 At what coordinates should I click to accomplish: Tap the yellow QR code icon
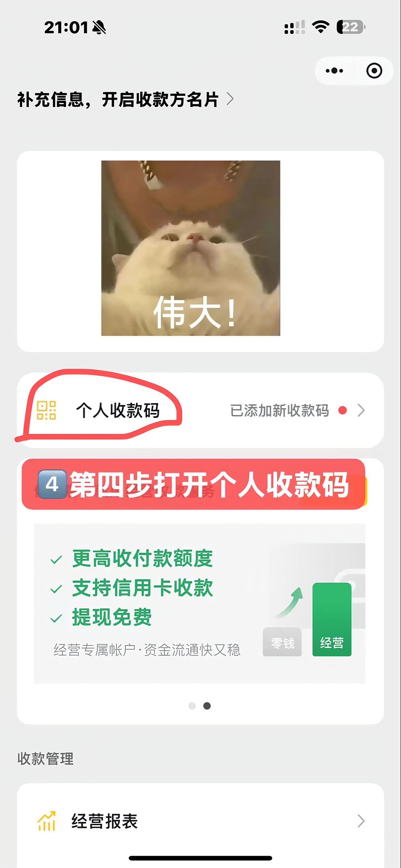coord(46,410)
